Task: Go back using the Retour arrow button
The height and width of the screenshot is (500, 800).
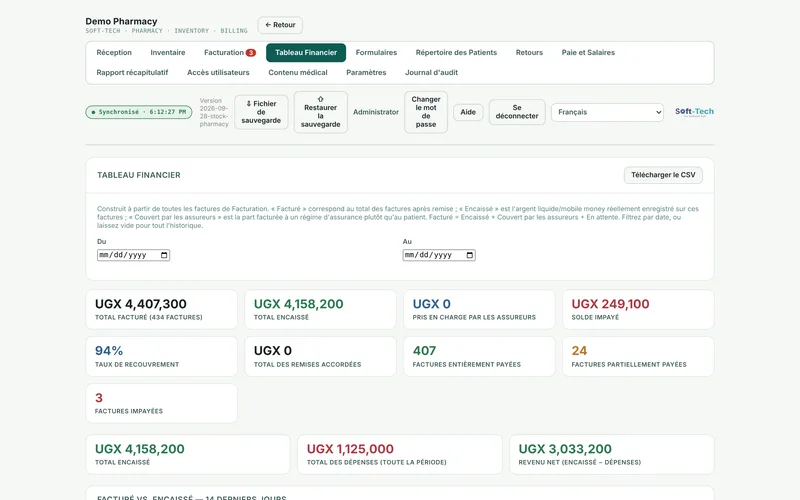Action: coord(280,25)
